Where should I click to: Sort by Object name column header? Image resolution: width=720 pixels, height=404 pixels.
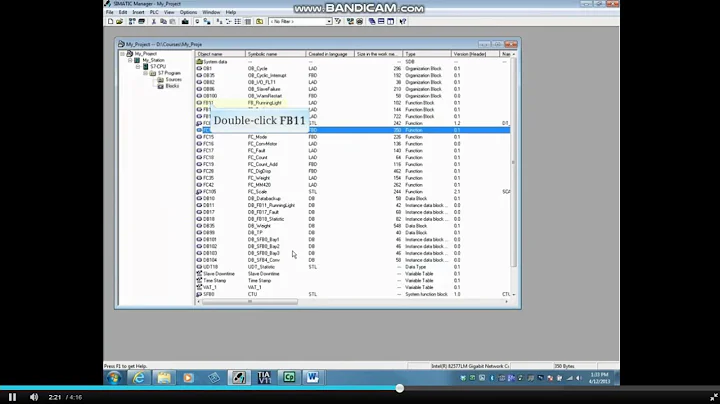(220, 54)
